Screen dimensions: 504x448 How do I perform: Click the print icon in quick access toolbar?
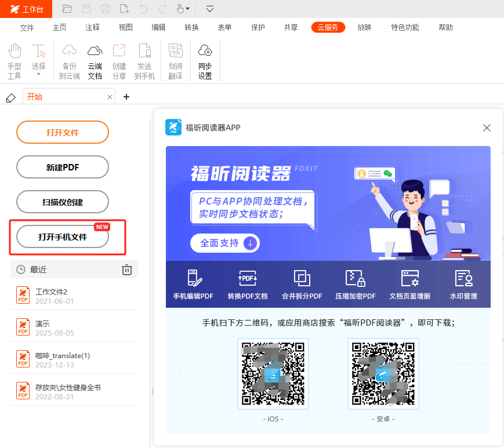(x=104, y=9)
